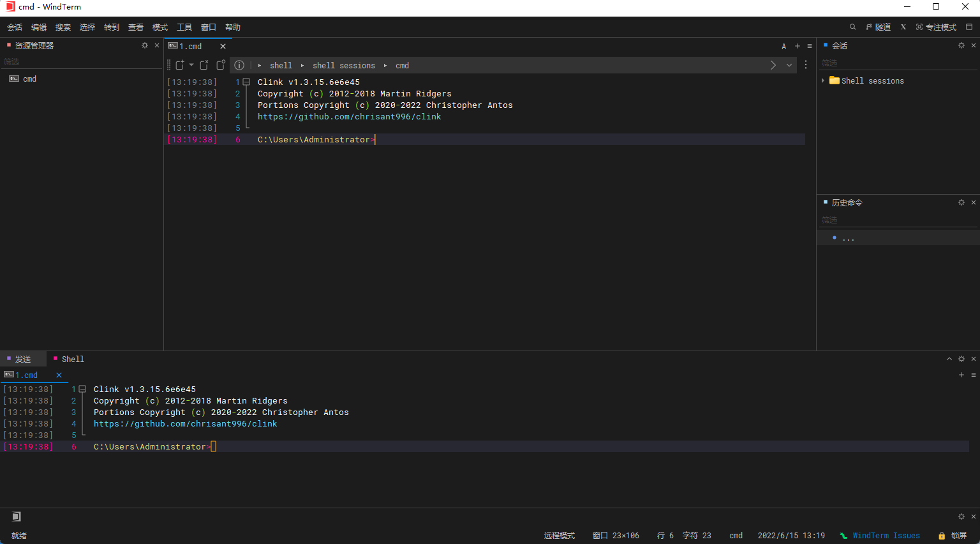Select the cmd breadcrumb segment
980x544 pixels.
[402, 66]
